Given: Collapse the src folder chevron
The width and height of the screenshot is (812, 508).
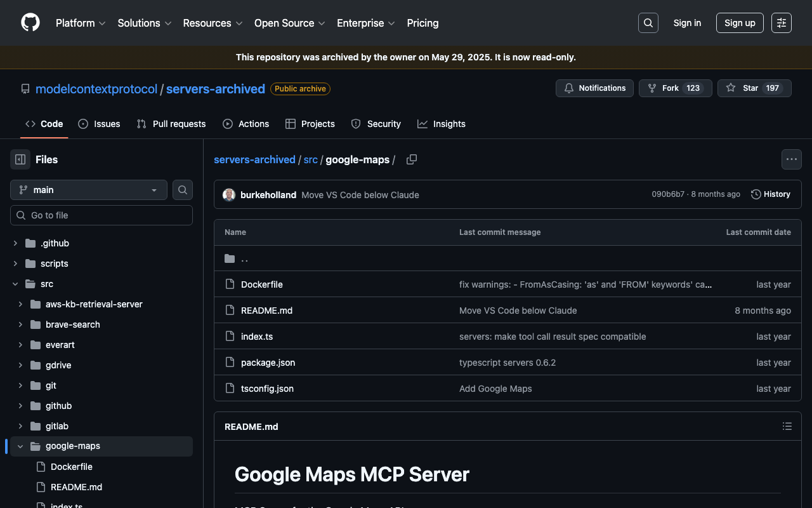Looking at the screenshot, I should pyautogui.click(x=15, y=284).
